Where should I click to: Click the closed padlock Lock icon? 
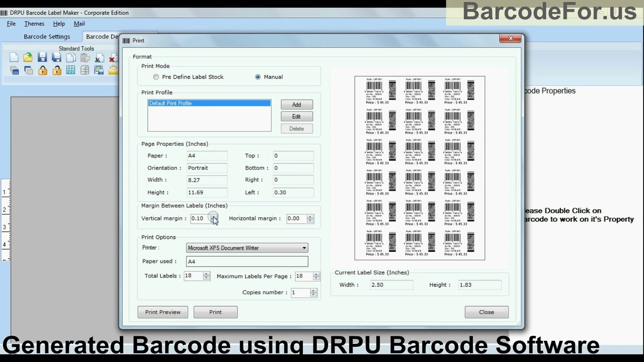tap(42, 70)
